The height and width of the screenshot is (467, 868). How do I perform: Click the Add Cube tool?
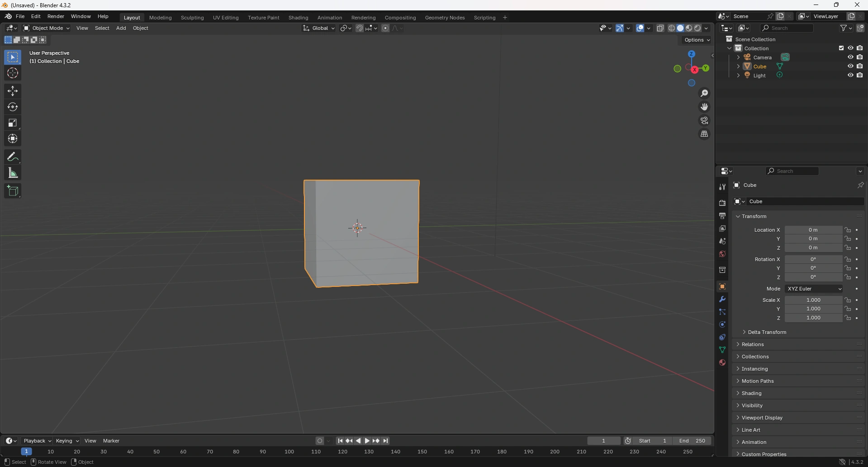[13, 191]
